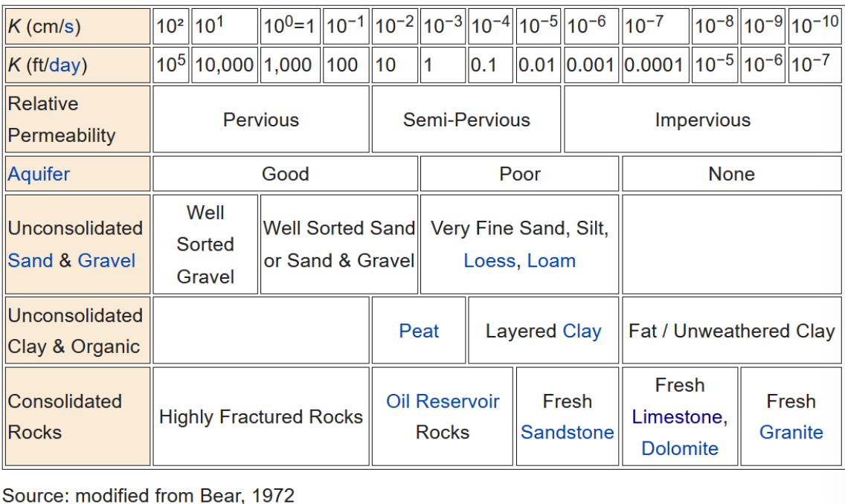Open the Peat link

pyautogui.click(x=419, y=331)
